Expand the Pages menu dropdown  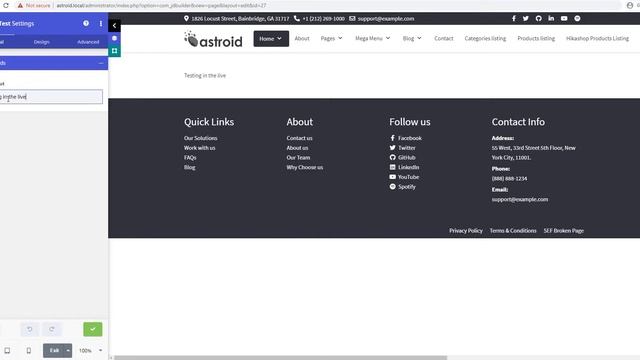click(x=331, y=38)
